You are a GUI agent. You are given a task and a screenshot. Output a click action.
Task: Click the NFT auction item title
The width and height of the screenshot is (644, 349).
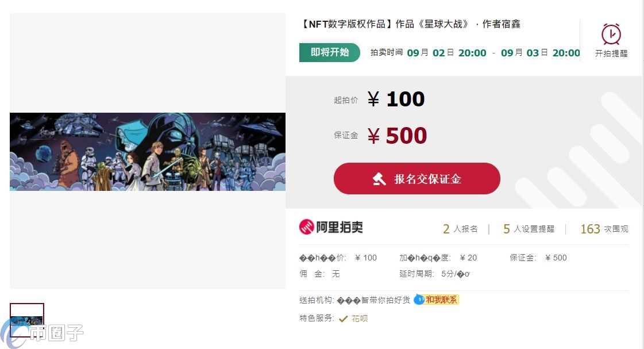410,24
